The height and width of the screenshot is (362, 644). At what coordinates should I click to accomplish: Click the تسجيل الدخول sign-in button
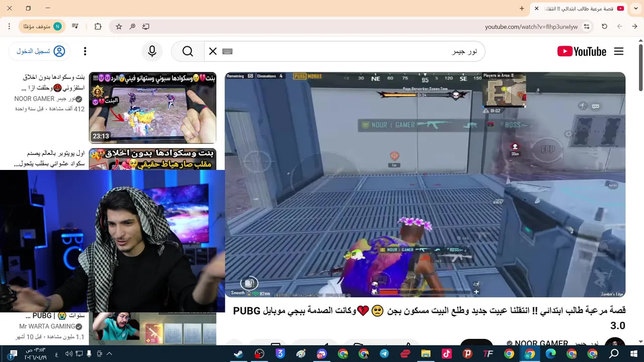click(39, 51)
